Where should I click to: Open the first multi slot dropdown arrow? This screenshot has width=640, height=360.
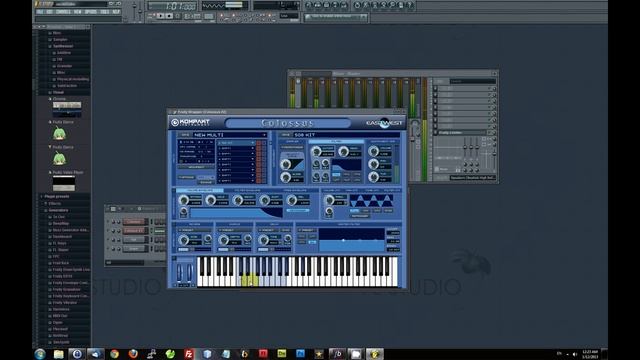click(253, 143)
